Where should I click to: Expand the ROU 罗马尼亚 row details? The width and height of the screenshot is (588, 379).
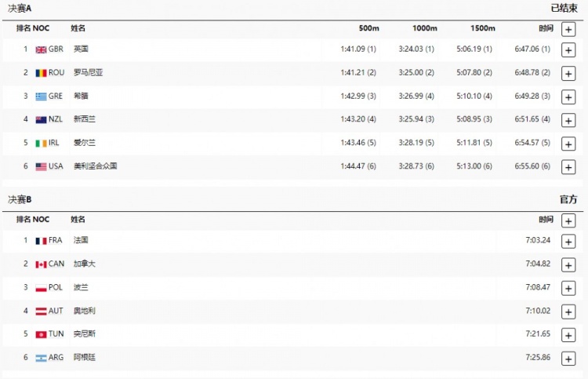[x=568, y=73]
